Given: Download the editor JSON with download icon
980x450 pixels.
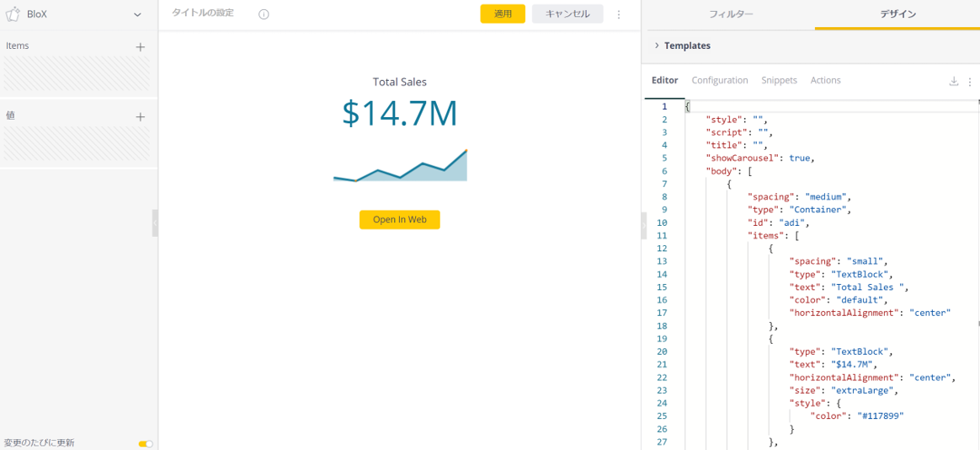Looking at the screenshot, I should [954, 81].
